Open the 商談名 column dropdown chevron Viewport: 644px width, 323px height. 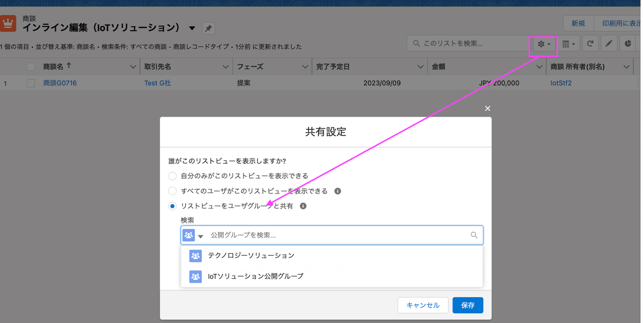click(133, 67)
